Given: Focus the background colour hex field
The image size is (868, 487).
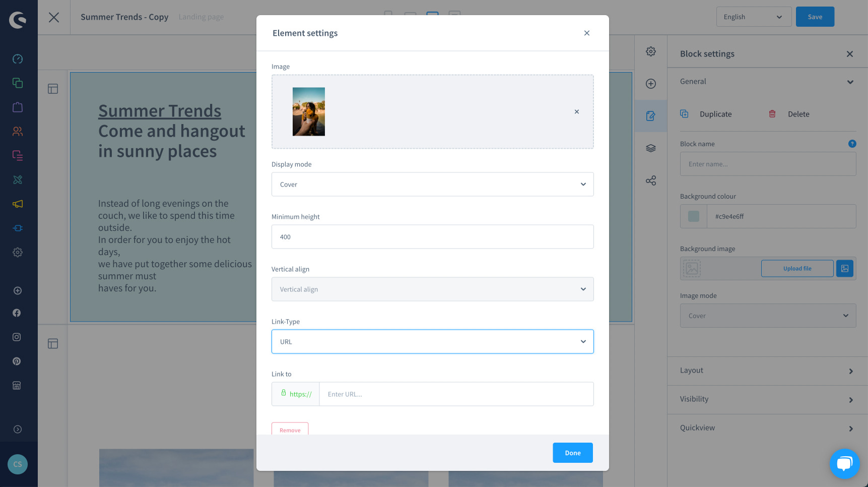Looking at the screenshot, I should point(781,216).
